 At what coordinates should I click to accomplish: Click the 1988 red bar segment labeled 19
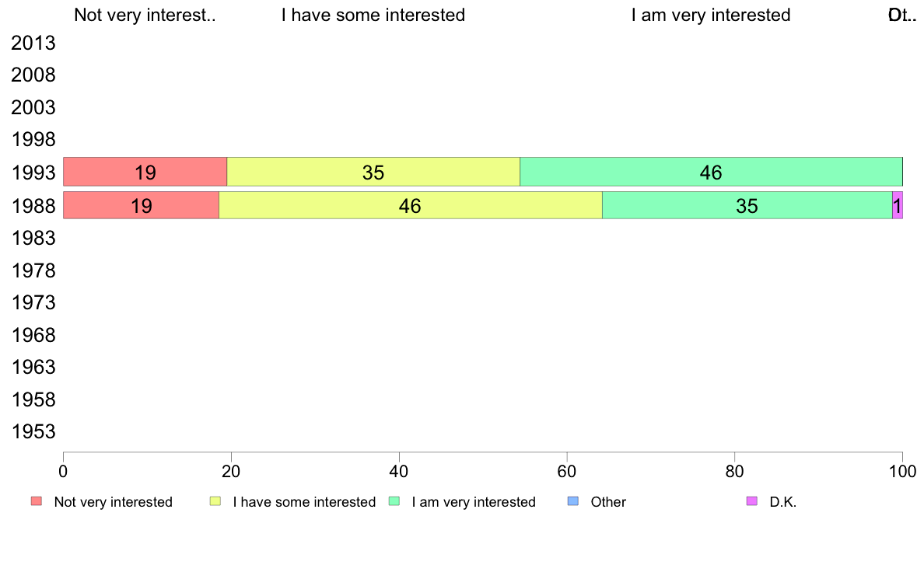pyautogui.click(x=142, y=205)
